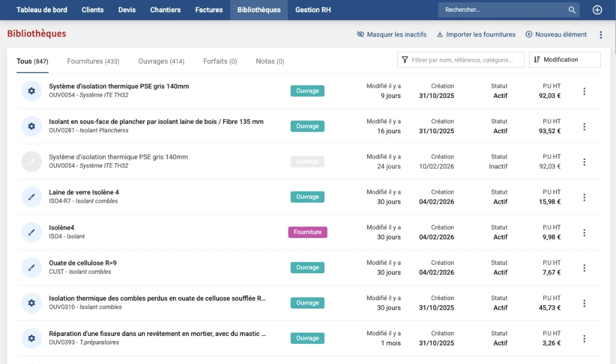Open page options three-dot menu beside Nouveau élément

(x=601, y=35)
